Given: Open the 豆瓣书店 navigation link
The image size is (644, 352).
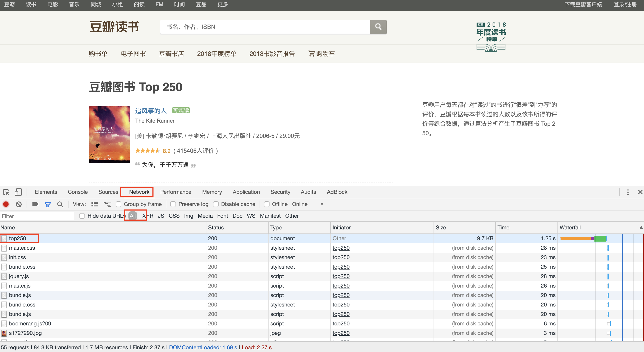Looking at the screenshot, I should click(x=171, y=53).
